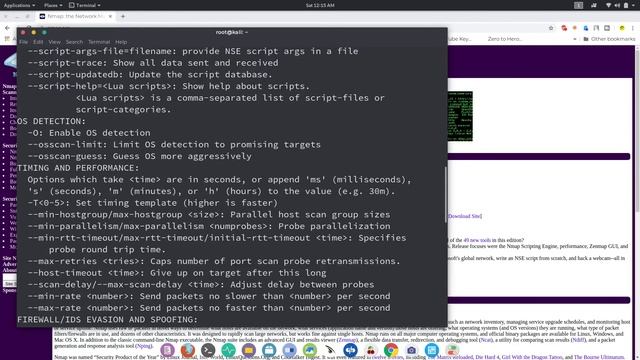The height and width of the screenshot is (360, 640).
Task: Click the 'TIMING AND PERFORMANCE:' heading
Action: [x=78, y=168]
